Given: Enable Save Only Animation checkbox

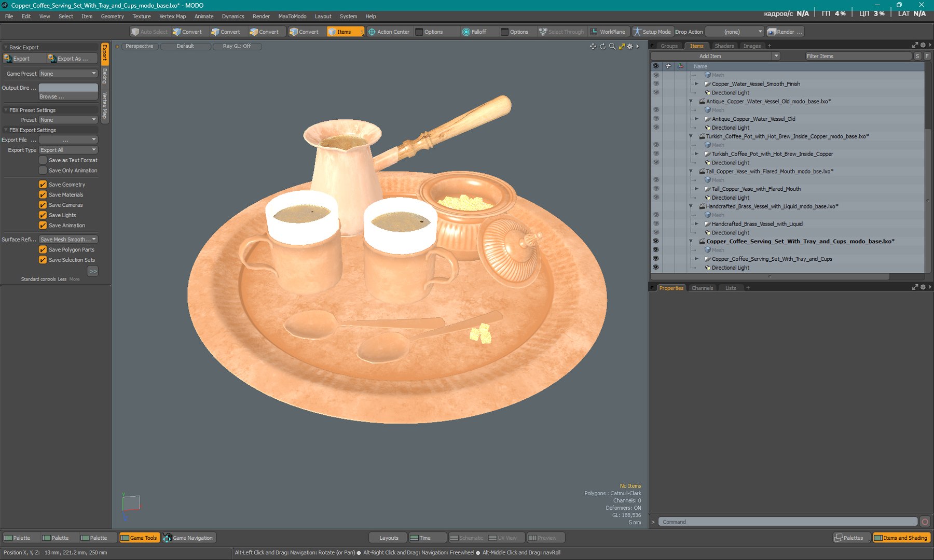Looking at the screenshot, I should (x=43, y=171).
